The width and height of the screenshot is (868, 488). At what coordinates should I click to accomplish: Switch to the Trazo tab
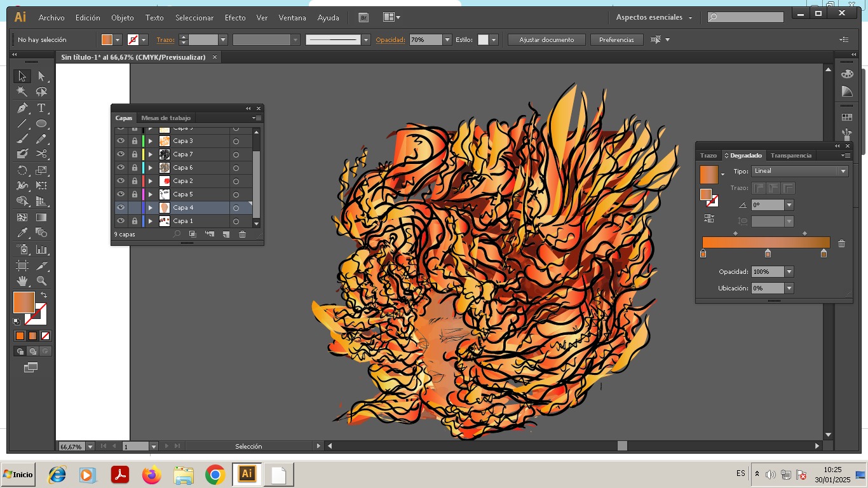click(709, 156)
